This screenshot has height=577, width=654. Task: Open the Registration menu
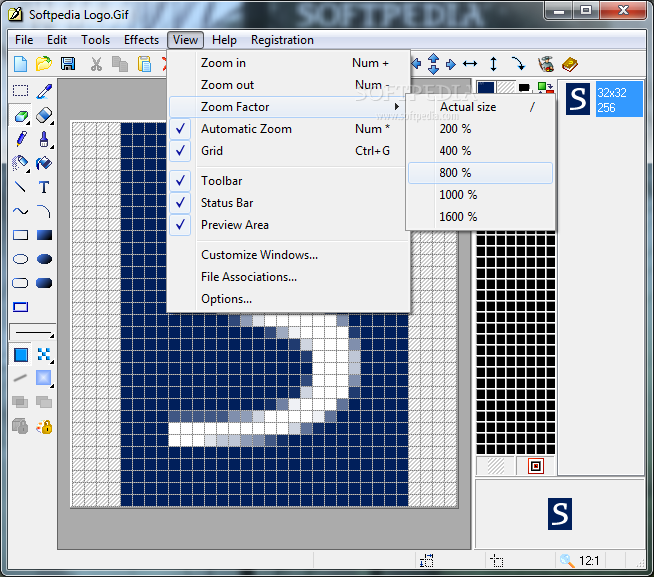point(282,40)
